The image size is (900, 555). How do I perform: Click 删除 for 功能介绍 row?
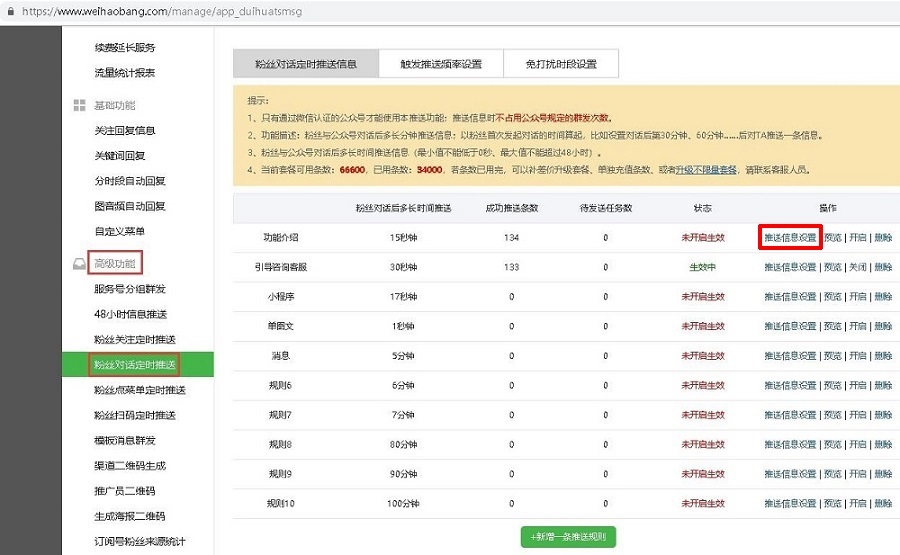coord(883,238)
